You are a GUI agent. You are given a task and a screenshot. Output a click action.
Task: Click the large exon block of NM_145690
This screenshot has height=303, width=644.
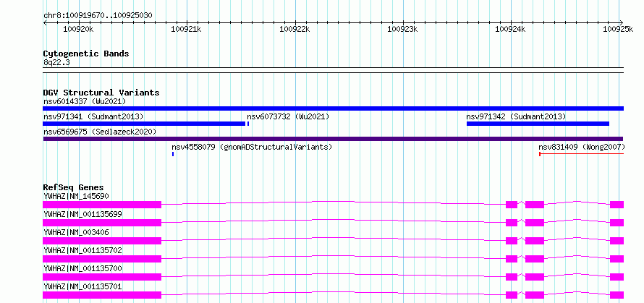(x=102, y=205)
